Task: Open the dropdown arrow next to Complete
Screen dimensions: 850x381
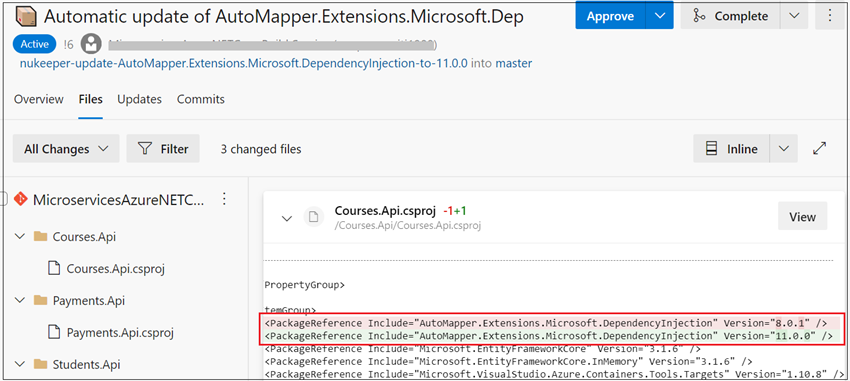Action: coord(794,16)
